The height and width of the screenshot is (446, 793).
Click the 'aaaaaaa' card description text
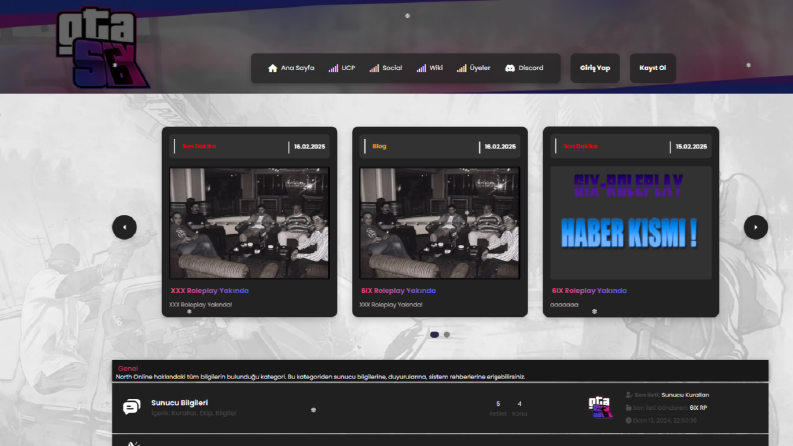click(564, 305)
